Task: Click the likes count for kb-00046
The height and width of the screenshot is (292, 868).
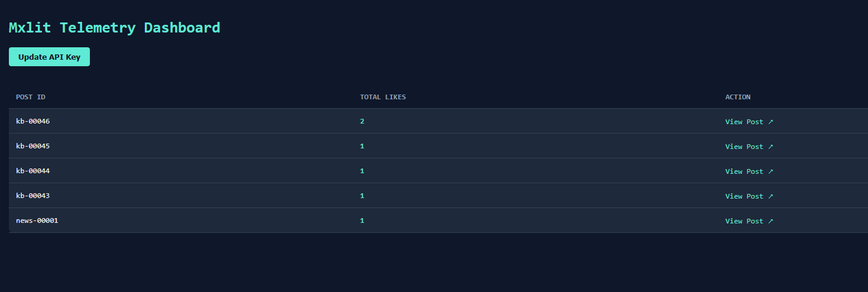Action: pyautogui.click(x=362, y=122)
